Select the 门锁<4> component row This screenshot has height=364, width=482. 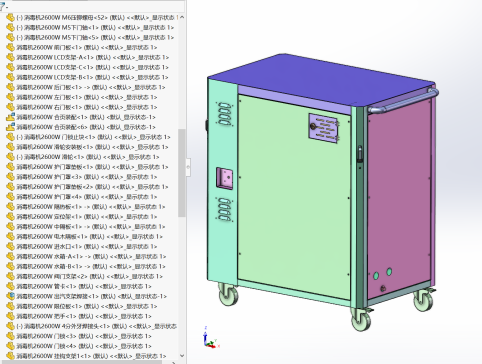pyautogui.click(x=84, y=346)
